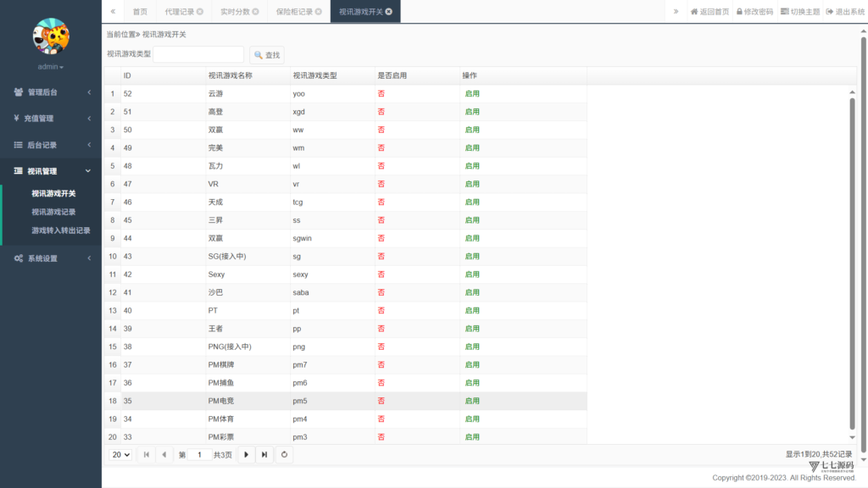Viewport: 868px width, 488px height.
Task: Click the table scrollbar up arrow
Action: (x=852, y=92)
